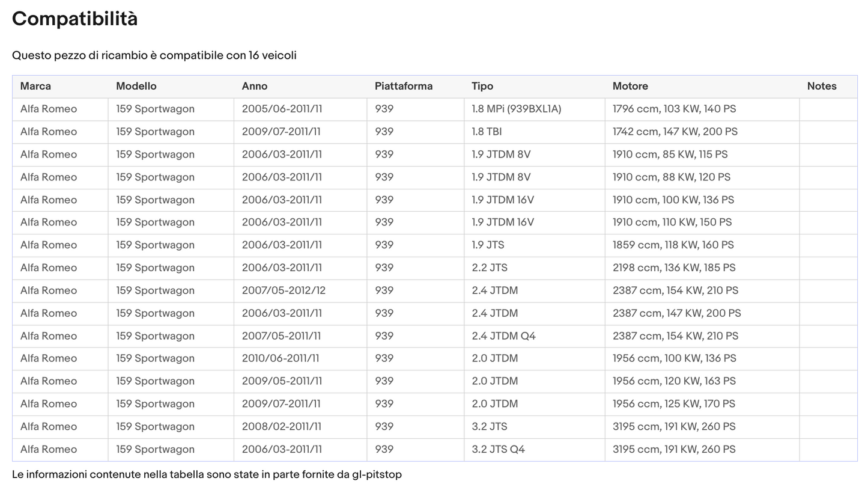Select the Anno column header
868x493 pixels.
pyautogui.click(x=254, y=86)
